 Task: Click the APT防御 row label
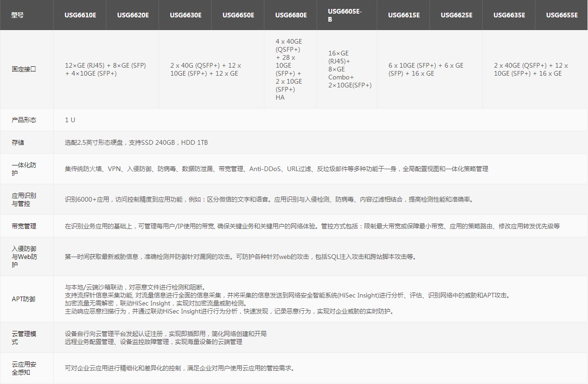[24, 299]
